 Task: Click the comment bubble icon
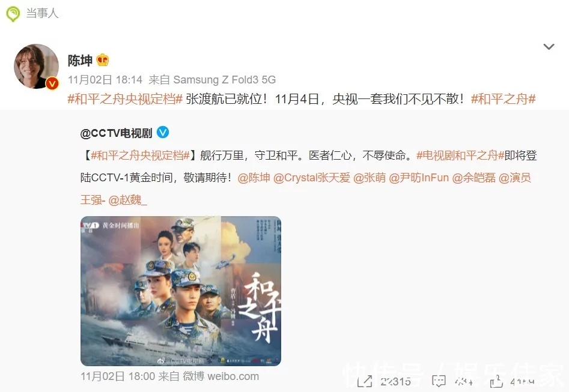[439, 381]
